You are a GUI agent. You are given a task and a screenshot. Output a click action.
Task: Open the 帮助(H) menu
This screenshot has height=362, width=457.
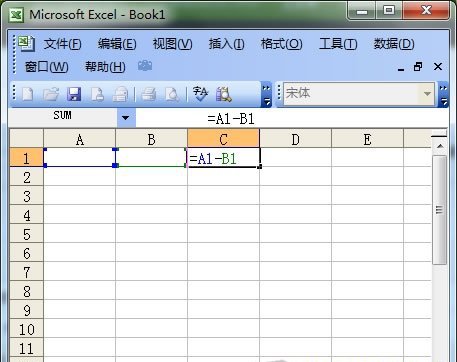[x=105, y=67]
